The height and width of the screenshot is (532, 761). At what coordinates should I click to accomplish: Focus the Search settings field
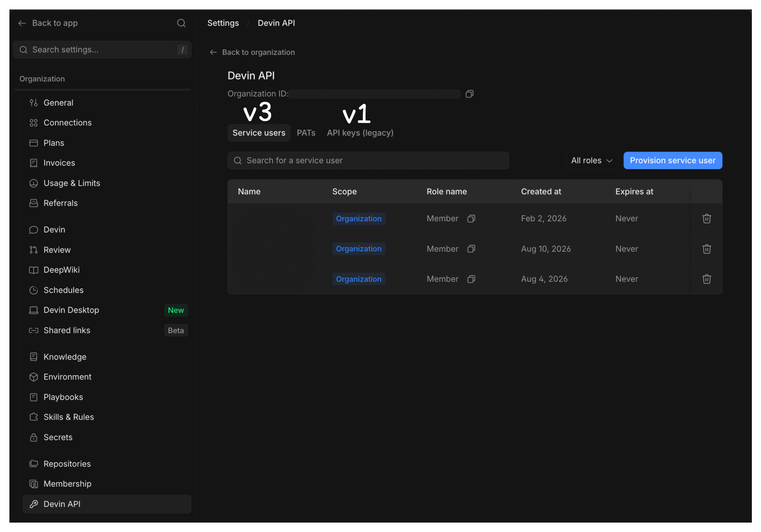pos(102,50)
